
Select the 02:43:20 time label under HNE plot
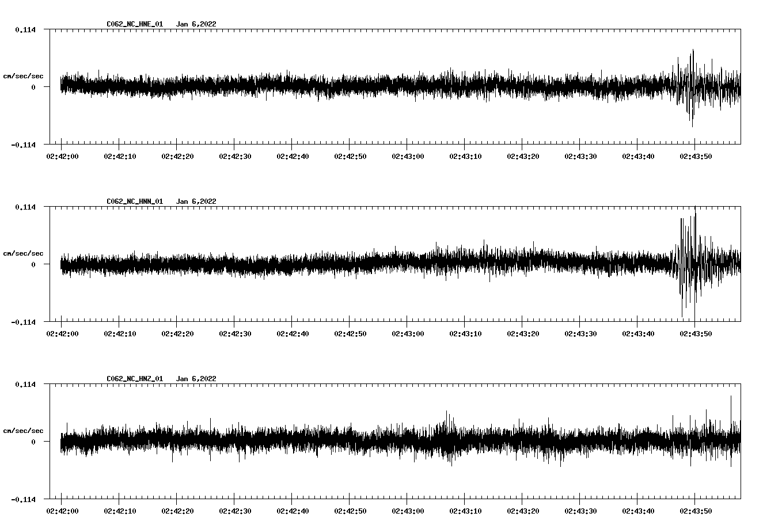tap(523, 157)
